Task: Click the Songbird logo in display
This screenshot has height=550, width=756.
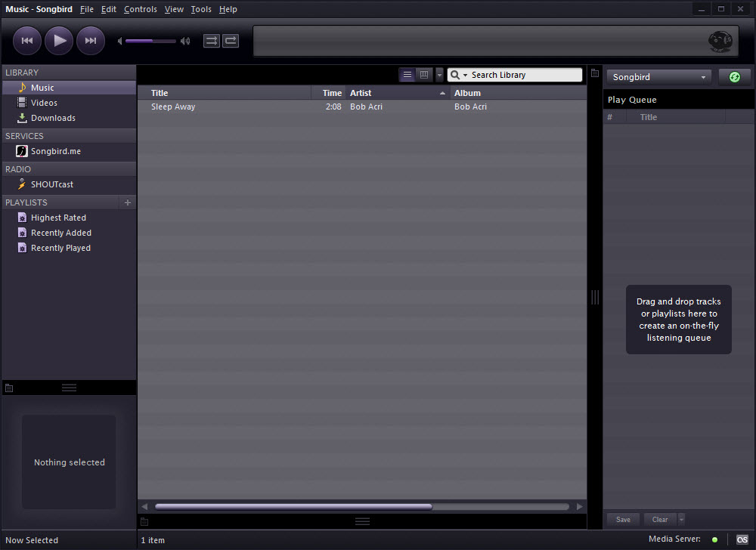Action: pos(720,42)
